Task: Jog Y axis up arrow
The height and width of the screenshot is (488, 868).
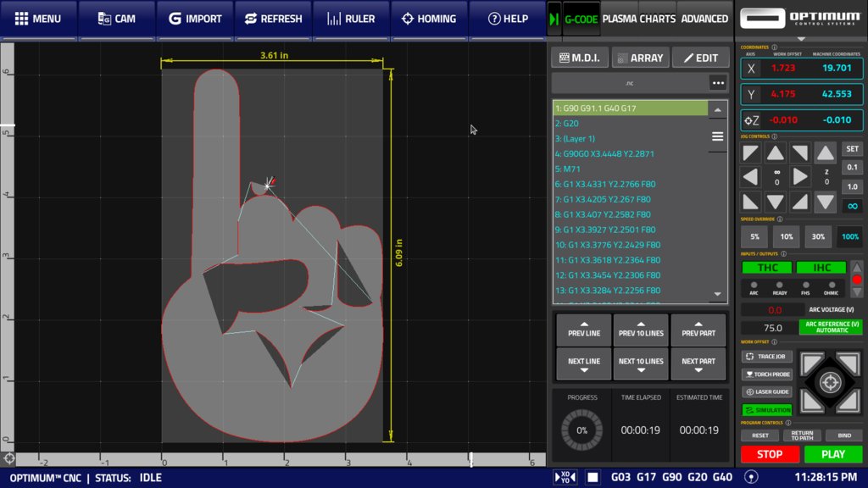Action: tap(775, 153)
